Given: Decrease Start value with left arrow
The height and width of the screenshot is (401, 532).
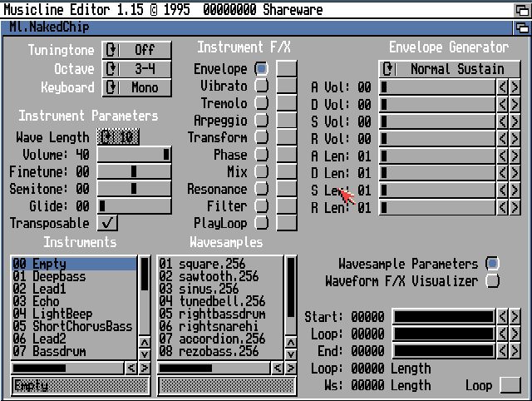Looking at the screenshot, I should 502,316.
